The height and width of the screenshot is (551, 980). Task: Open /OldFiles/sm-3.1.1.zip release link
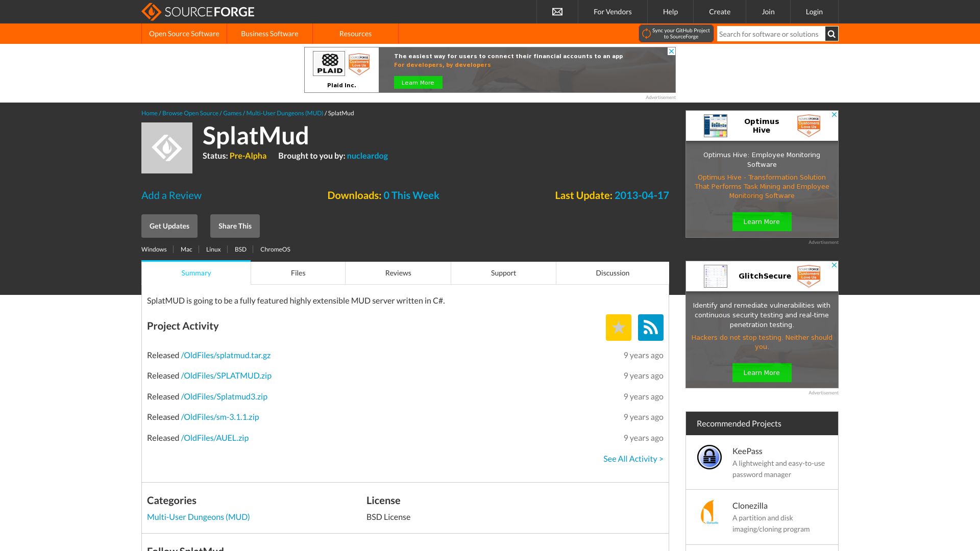220,417
